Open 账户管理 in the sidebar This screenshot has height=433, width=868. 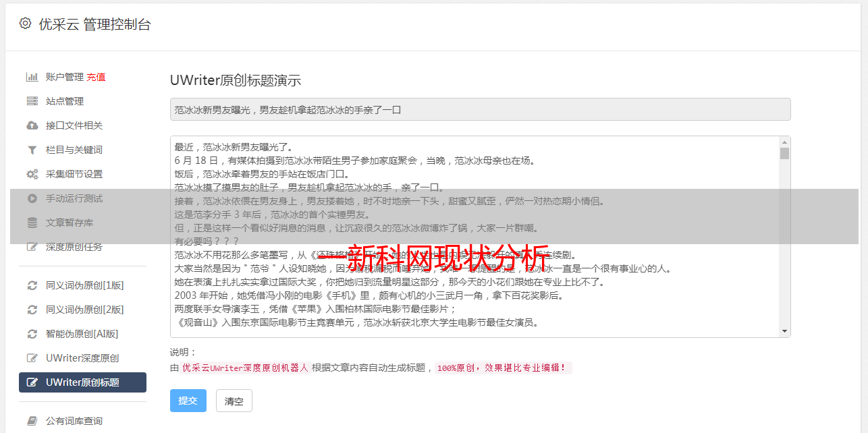65,77
